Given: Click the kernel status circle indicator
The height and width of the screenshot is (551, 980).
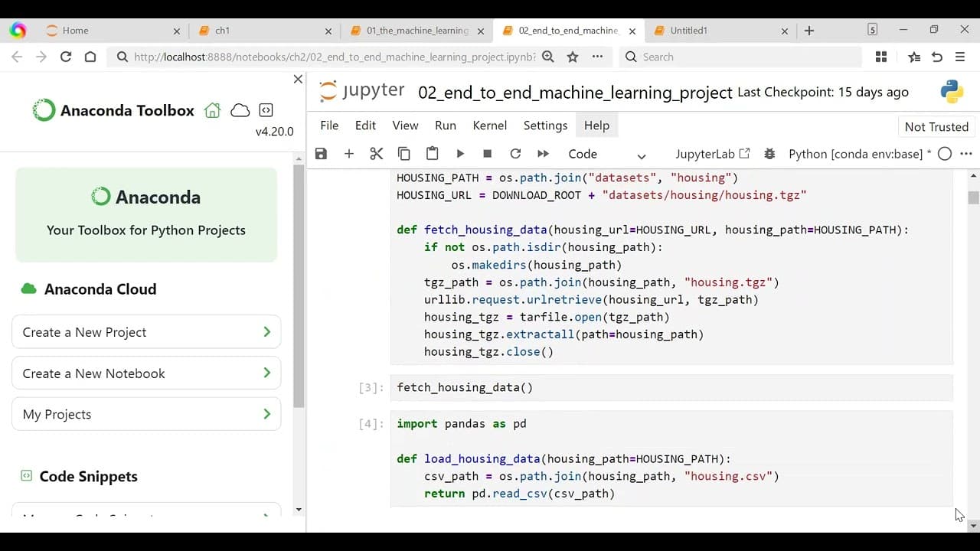Looking at the screenshot, I should 945,154.
